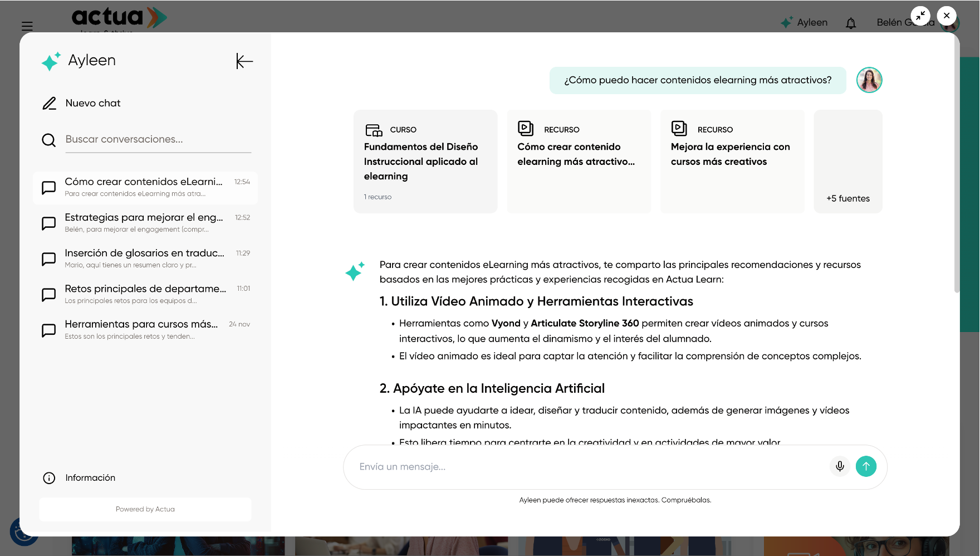Open the notifications bell icon
Image resolution: width=980 pixels, height=556 pixels.
pyautogui.click(x=850, y=23)
